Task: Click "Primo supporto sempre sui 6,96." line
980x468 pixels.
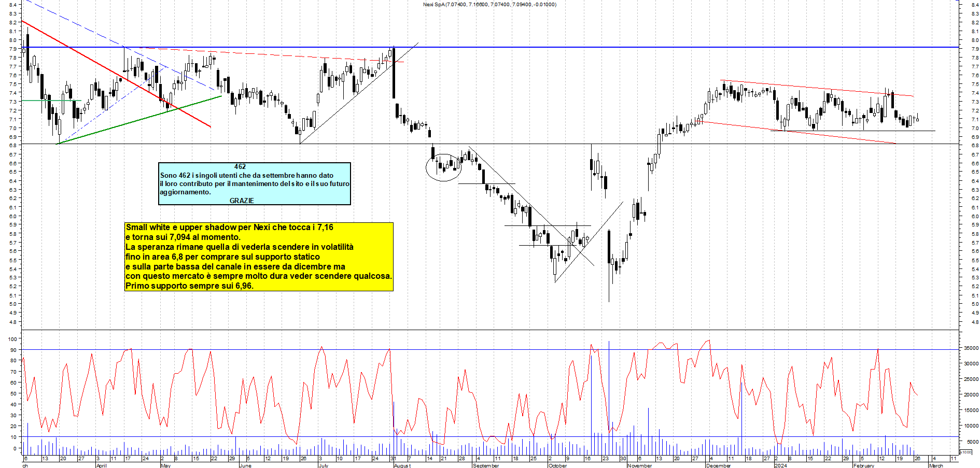Action: (x=190, y=286)
